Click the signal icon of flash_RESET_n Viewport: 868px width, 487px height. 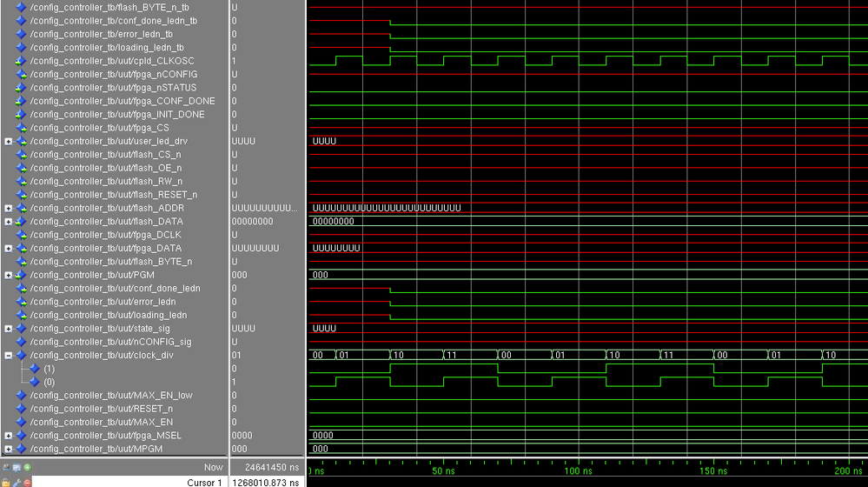(21, 195)
